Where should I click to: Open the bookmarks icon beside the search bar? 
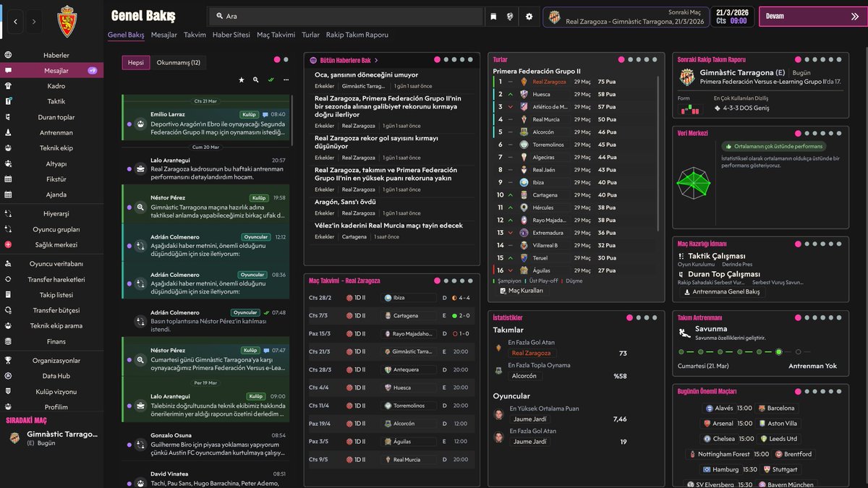pyautogui.click(x=493, y=17)
